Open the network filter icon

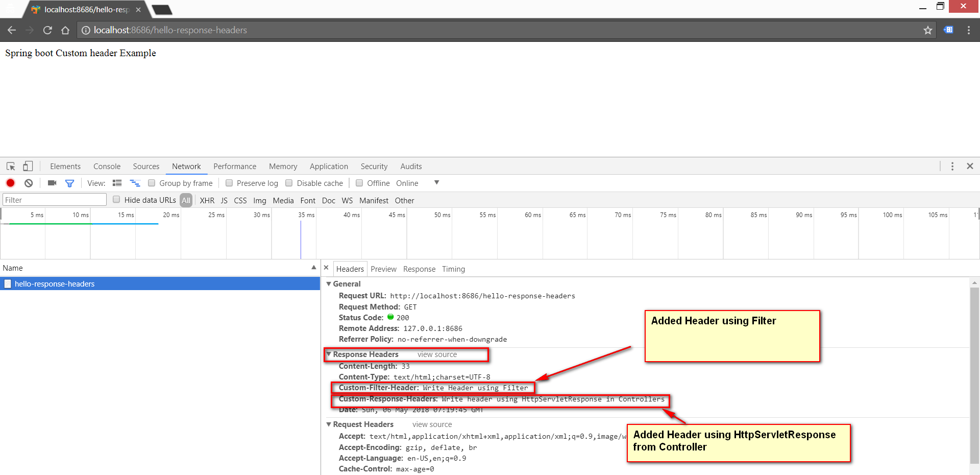click(x=70, y=183)
